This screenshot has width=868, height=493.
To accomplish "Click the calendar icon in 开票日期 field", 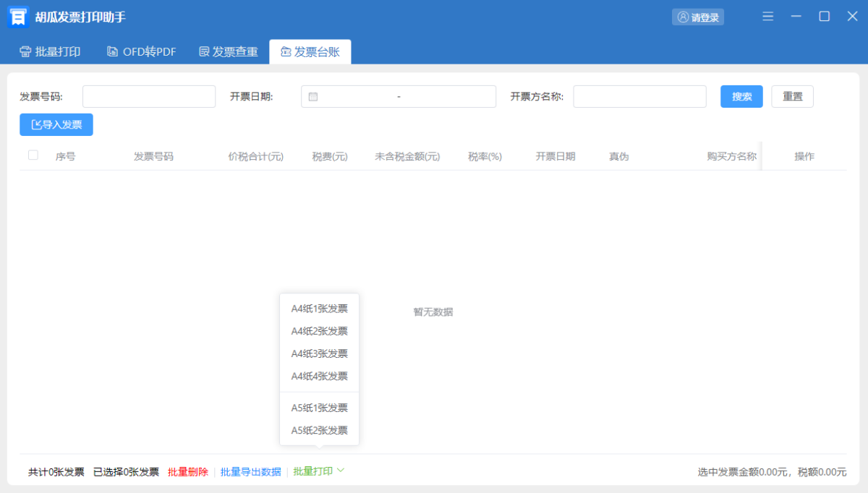I will pos(313,97).
